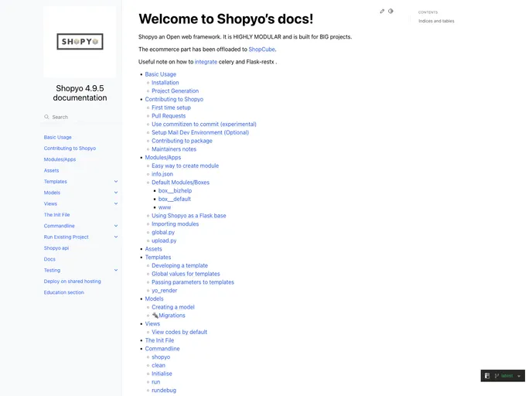Open the Default Modules/Boxes link
The image size is (532, 396).
[180, 183]
